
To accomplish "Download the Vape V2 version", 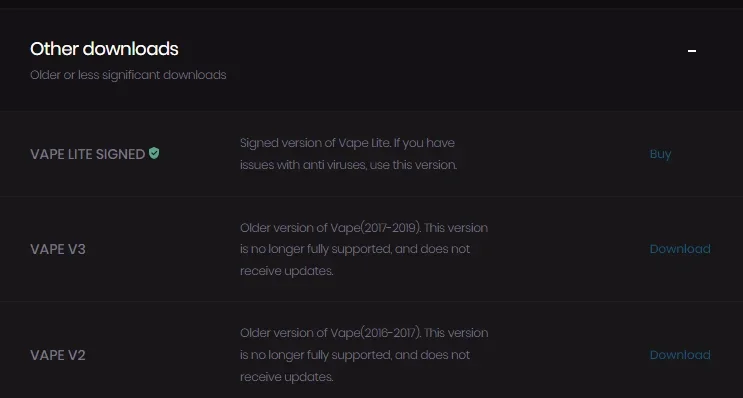I will (680, 355).
